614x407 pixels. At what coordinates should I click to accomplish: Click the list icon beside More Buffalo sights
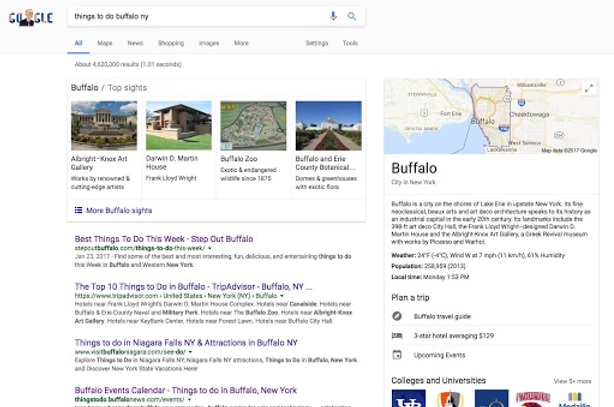tap(78, 210)
